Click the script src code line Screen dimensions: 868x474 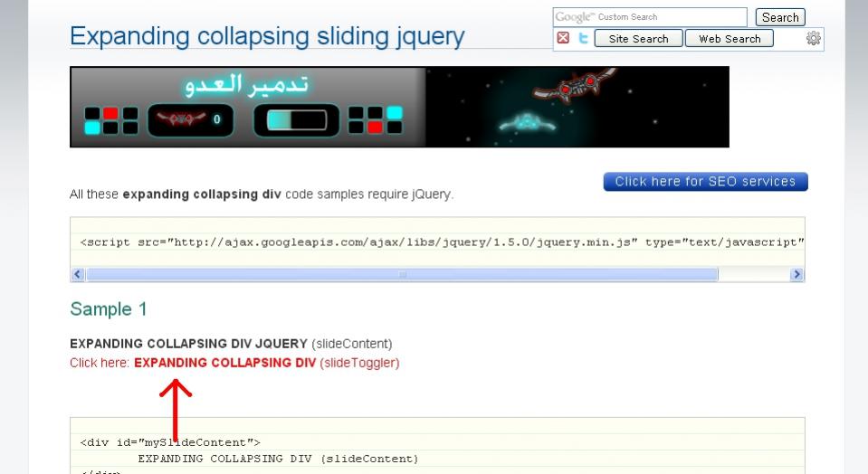(x=442, y=242)
